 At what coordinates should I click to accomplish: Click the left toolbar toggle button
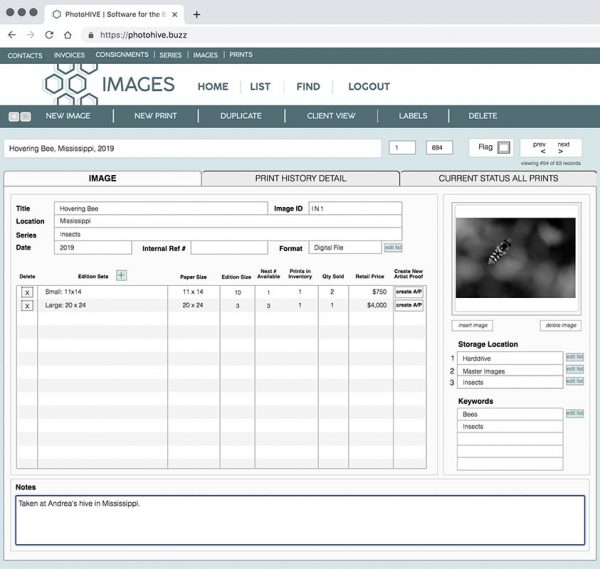[14, 116]
